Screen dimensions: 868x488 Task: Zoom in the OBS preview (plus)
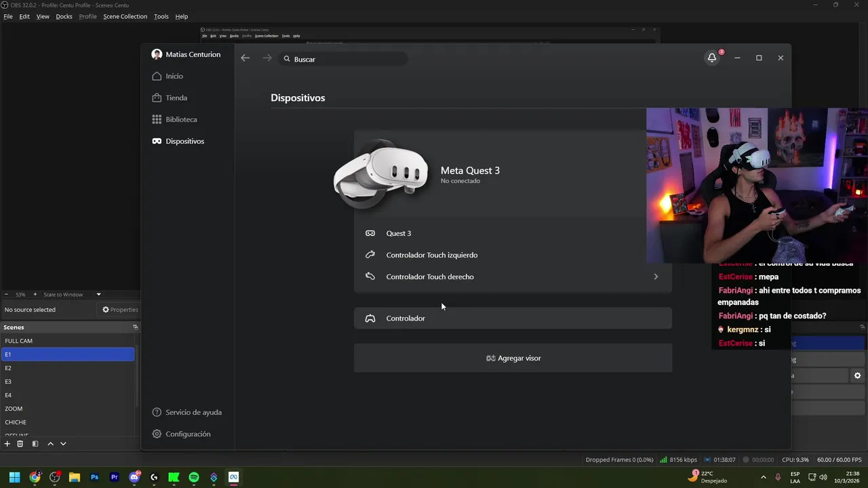pos(35,294)
